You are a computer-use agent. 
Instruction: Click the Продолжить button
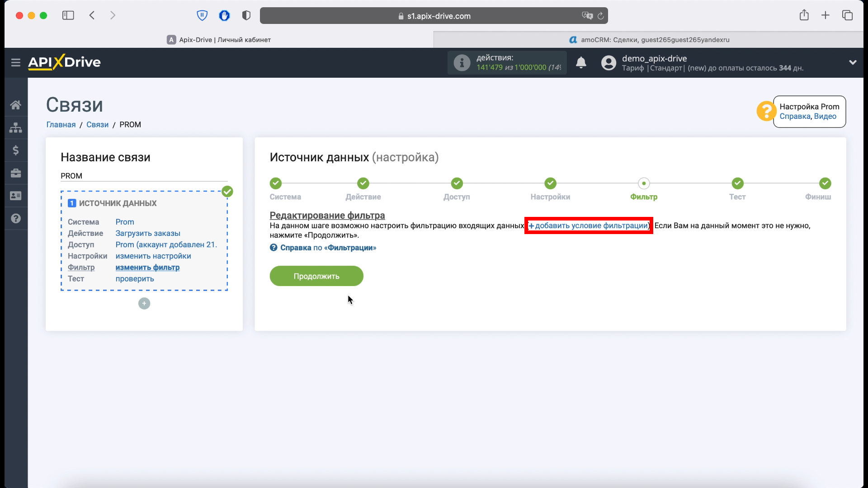(x=316, y=276)
